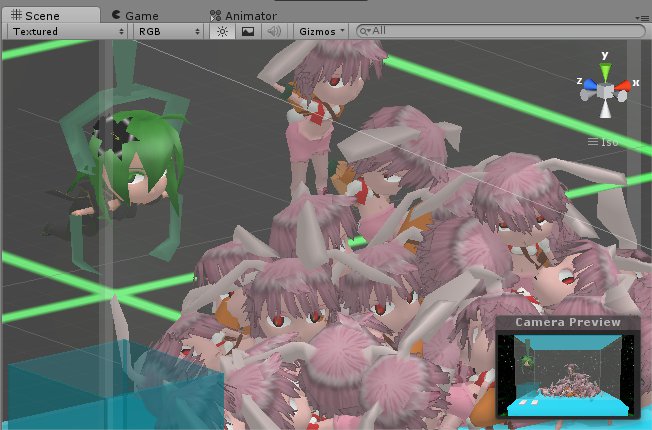This screenshot has width=652, height=430.
Task: Open the Game tab
Action: click(136, 16)
